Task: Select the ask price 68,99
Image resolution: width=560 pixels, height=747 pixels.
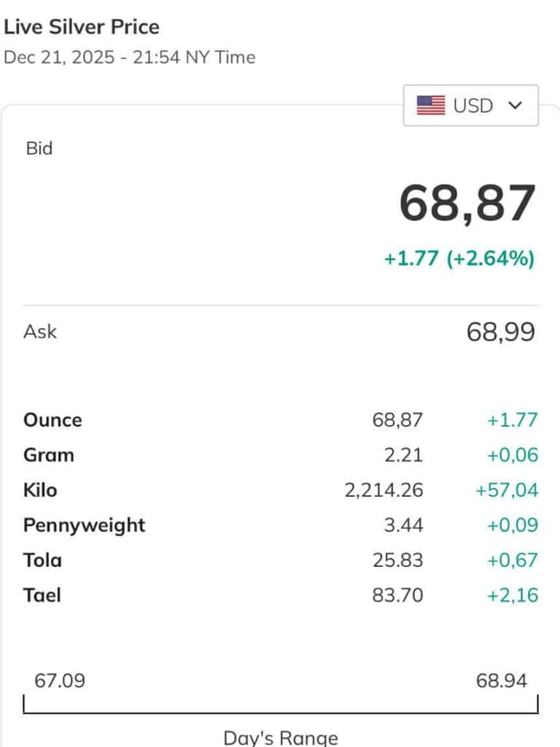Action: [500, 333]
